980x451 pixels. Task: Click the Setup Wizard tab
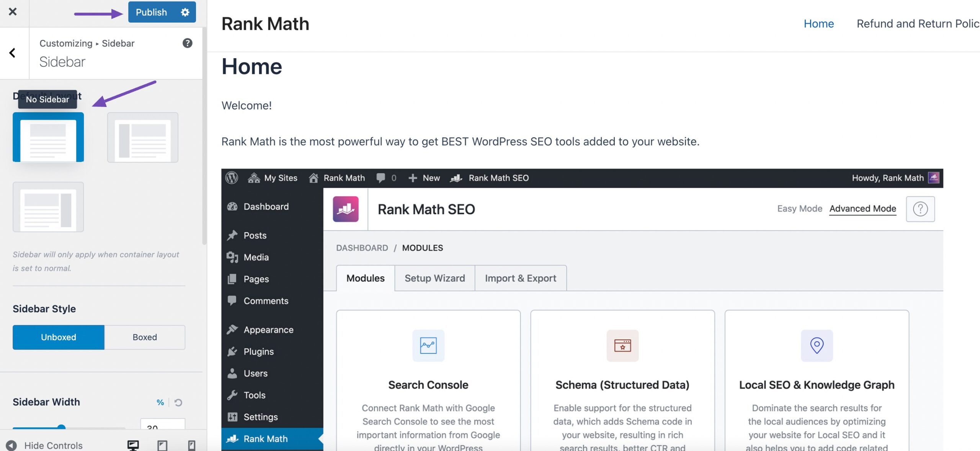434,278
